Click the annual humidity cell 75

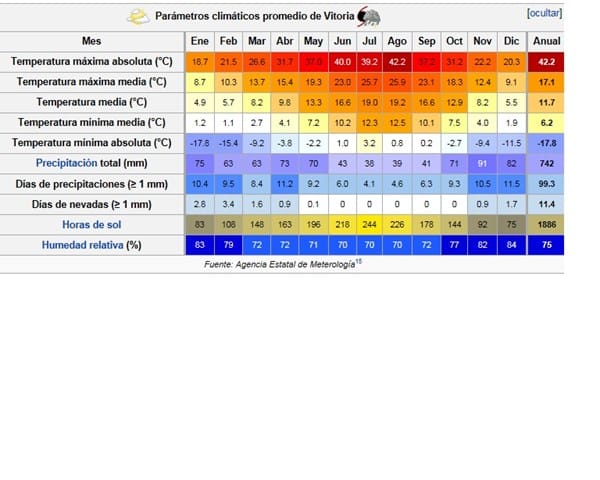coord(546,245)
